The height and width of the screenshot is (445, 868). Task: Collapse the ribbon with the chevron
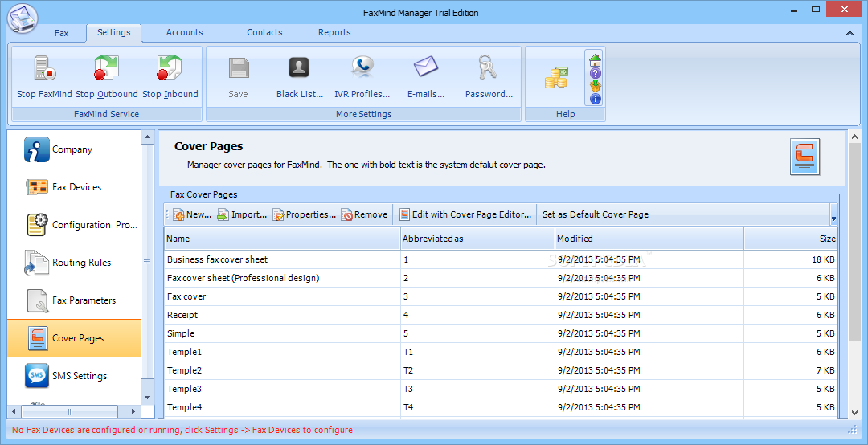pyautogui.click(x=850, y=33)
